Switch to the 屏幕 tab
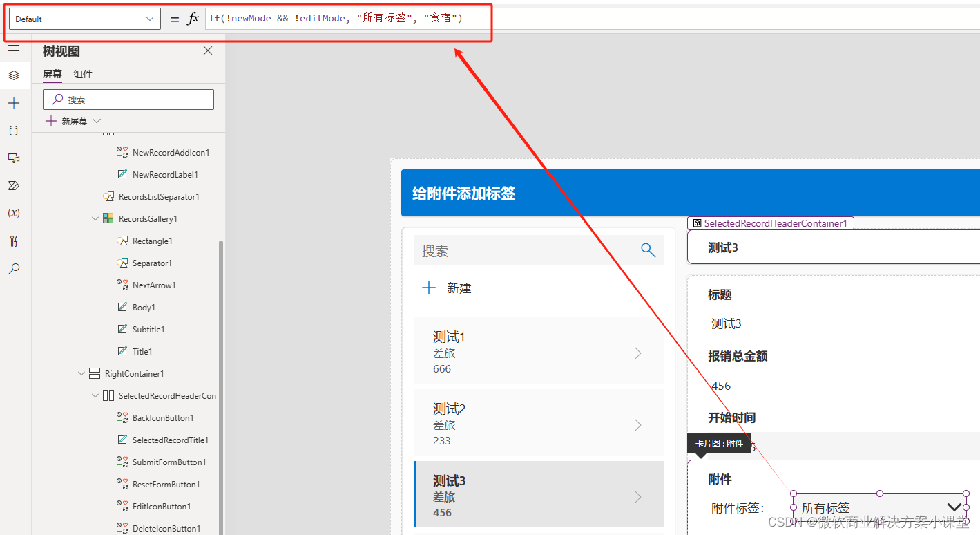 [52, 74]
